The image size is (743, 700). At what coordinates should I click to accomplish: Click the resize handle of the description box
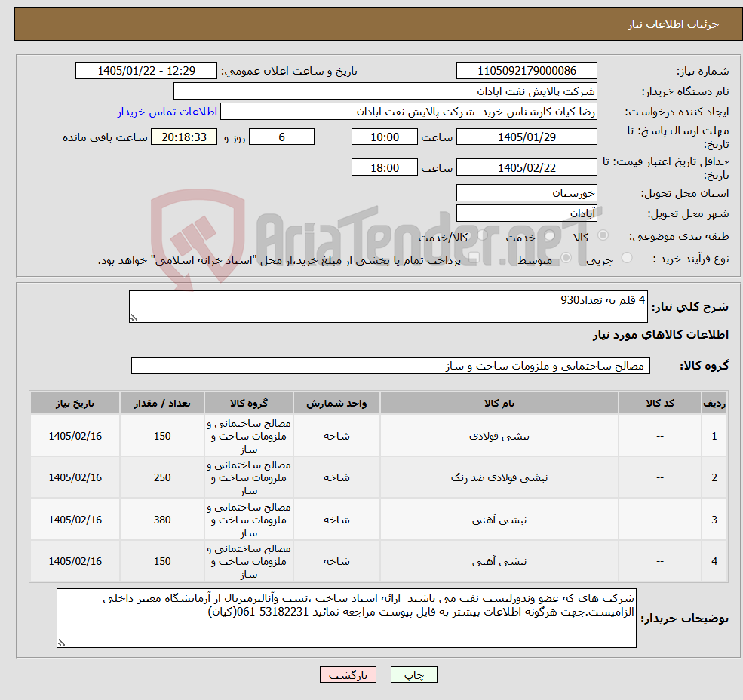coord(134,318)
